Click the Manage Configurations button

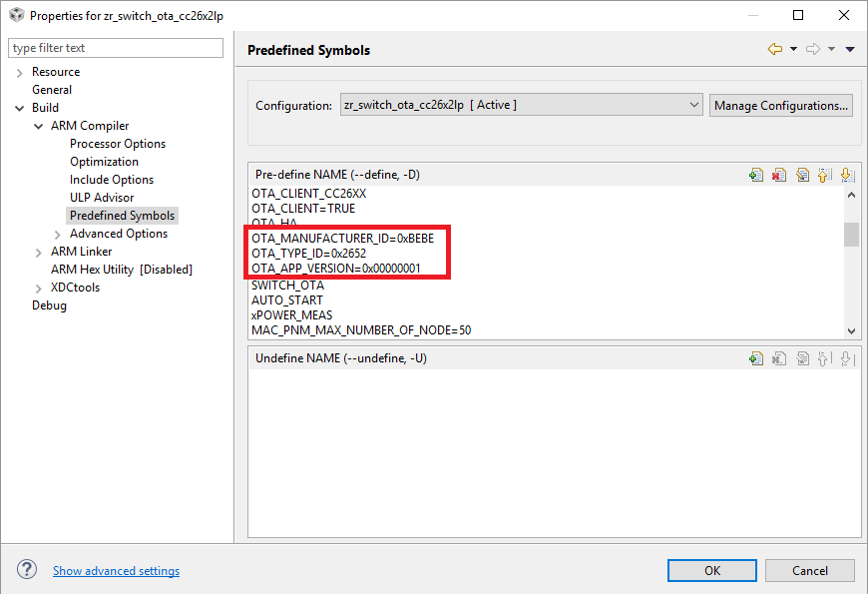781,105
